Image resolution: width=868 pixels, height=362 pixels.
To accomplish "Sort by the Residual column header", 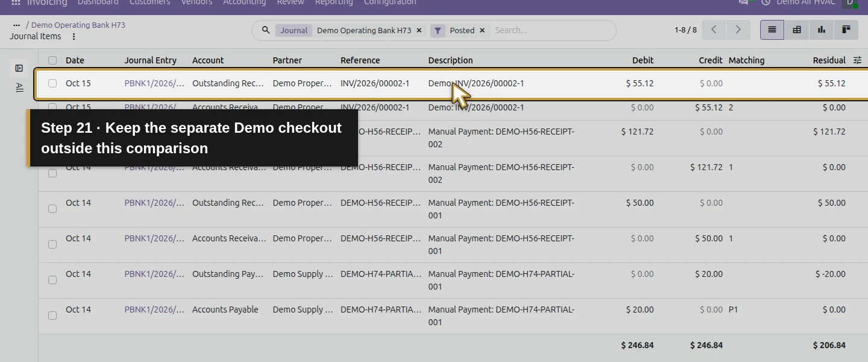I will (829, 60).
